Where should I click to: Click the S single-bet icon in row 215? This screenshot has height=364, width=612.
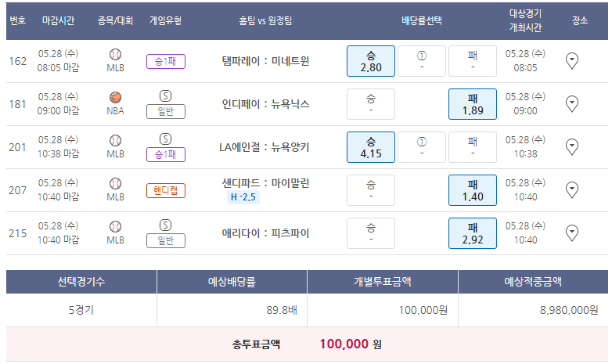[165, 225]
